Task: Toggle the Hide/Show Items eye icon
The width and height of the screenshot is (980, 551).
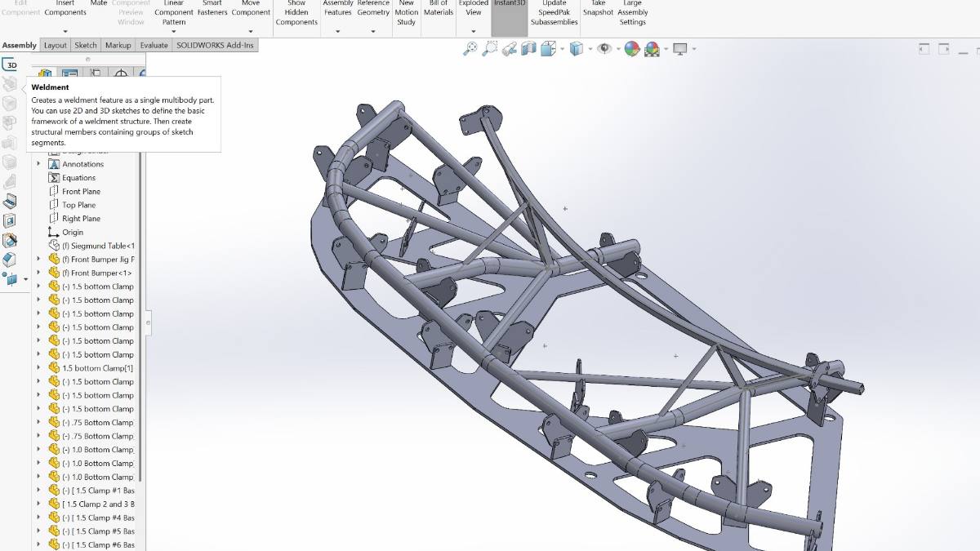Action: [604, 49]
